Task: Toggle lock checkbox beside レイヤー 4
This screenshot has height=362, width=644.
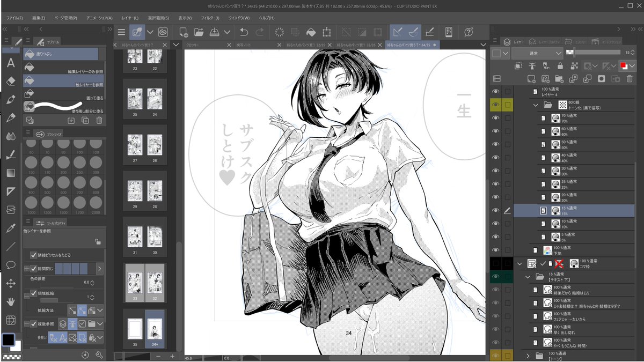Action: (507, 91)
